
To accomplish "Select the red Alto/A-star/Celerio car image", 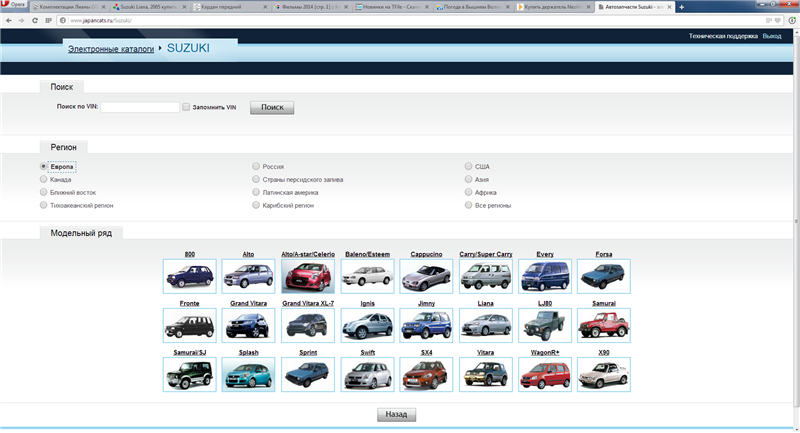I will (308, 276).
